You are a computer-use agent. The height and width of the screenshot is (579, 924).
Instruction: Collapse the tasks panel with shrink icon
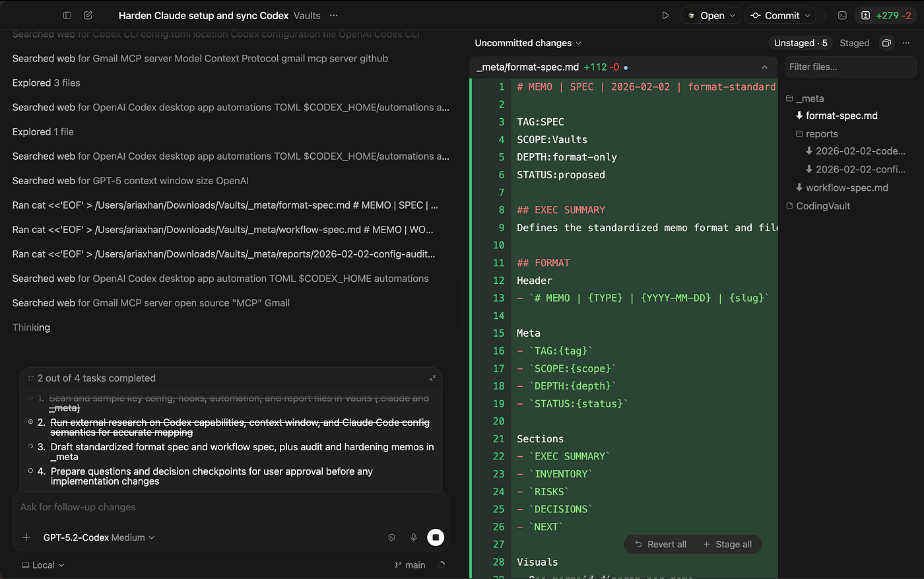[x=432, y=378]
